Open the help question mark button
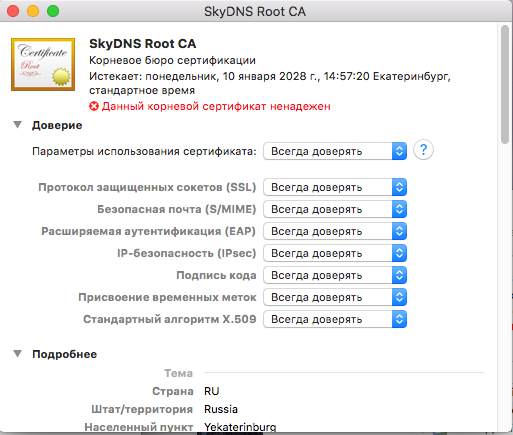The image size is (513, 435). (x=423, y=150)
